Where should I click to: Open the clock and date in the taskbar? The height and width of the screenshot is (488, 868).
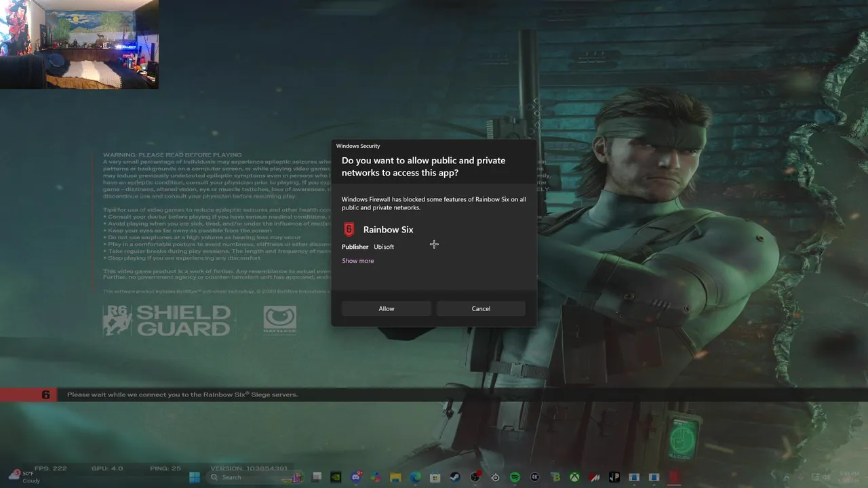[x=849, y=477]
